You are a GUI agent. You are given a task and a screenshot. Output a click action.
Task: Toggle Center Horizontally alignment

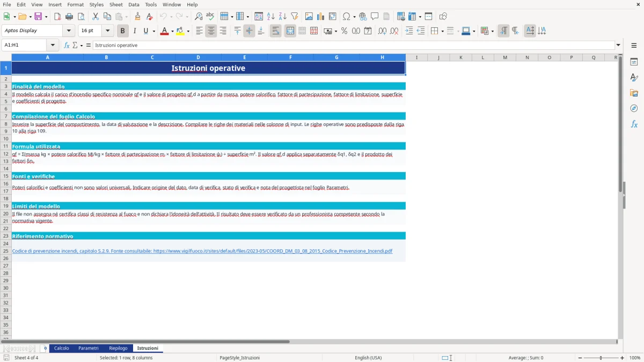tap(211, 31)
